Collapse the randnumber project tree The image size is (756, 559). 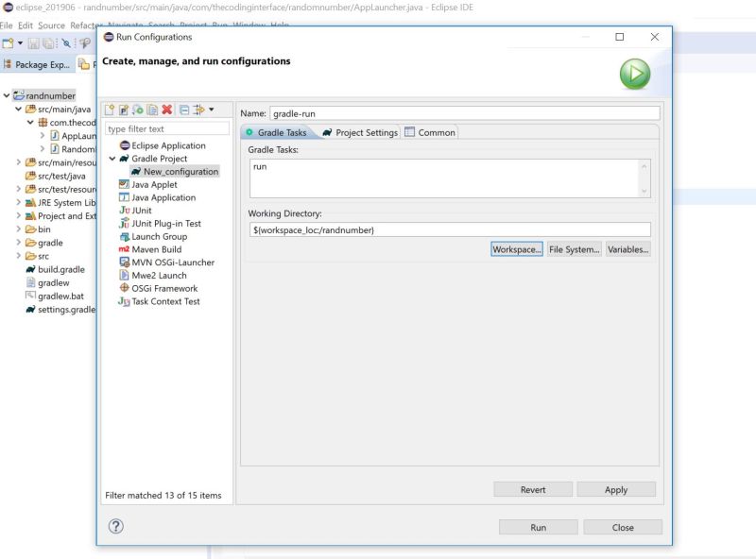coord(7,95)
